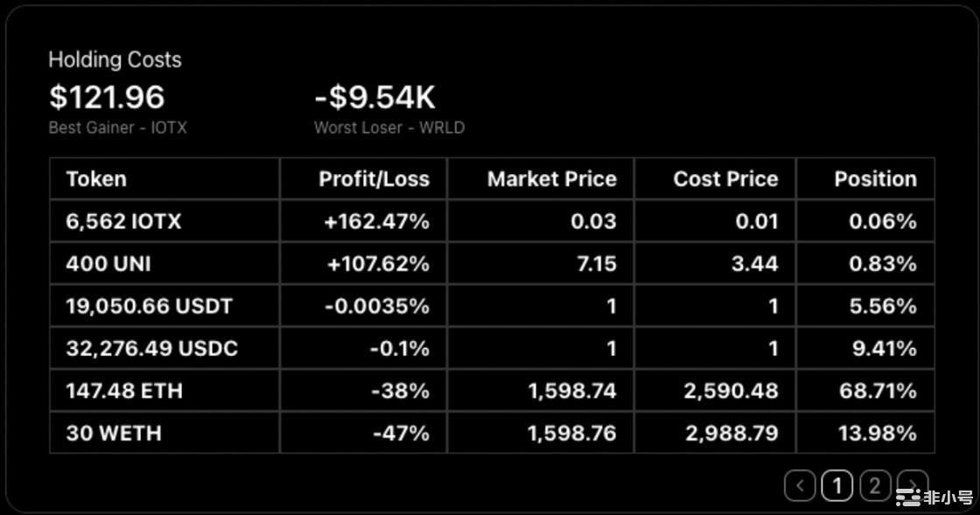Screen dimensions: 980x515
Task: Click the Market Price column header
Action: pyautogui.click(x=551, y=179)
